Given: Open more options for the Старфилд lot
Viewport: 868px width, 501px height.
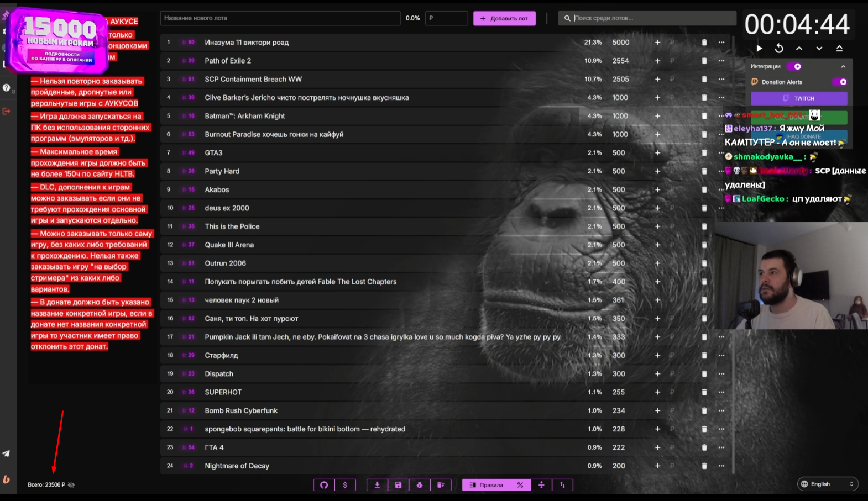Looking at the screenshot, I should pos(721,355).
